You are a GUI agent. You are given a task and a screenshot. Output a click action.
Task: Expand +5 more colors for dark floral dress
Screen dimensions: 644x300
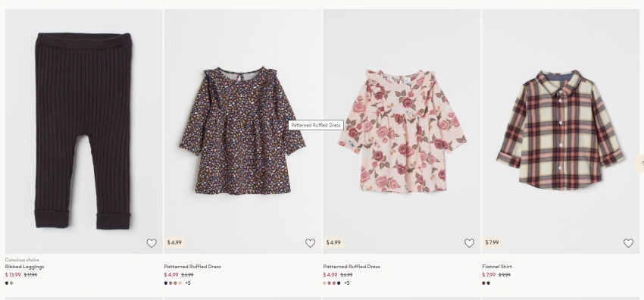188,283
